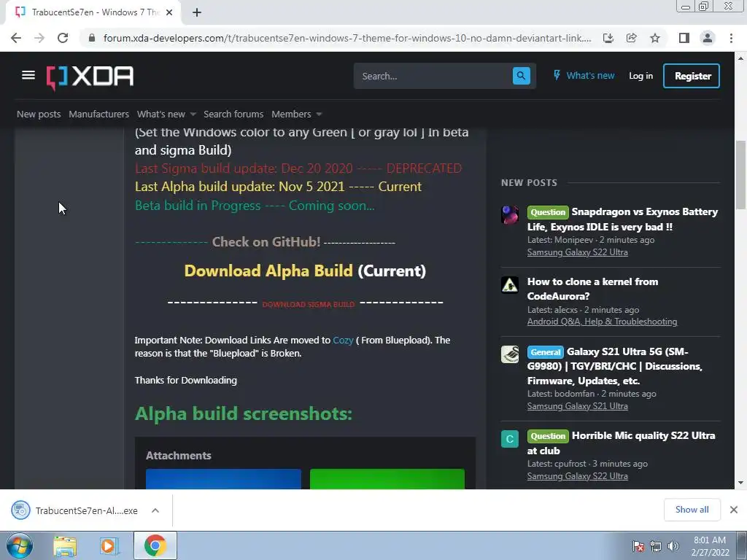Image resolution: width=747 pixels, height=560 pixels.
Task: Open downloaded TrabucentSe7en-Al....exe file
Action: coord(74,510)
